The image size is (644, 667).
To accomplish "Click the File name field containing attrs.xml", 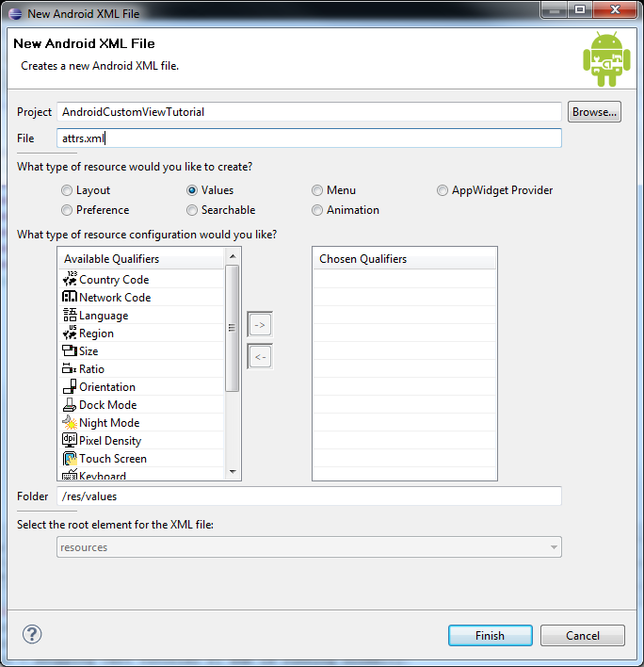I will tap(309, 138).
